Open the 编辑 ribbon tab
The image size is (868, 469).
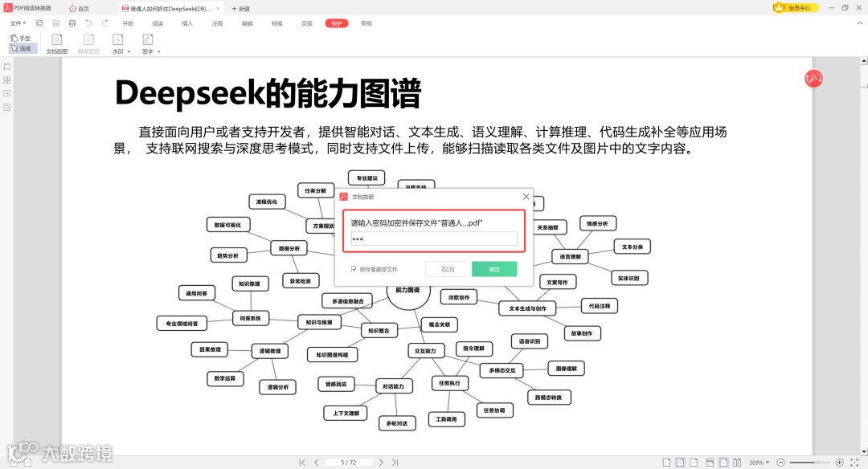(247, 24)
